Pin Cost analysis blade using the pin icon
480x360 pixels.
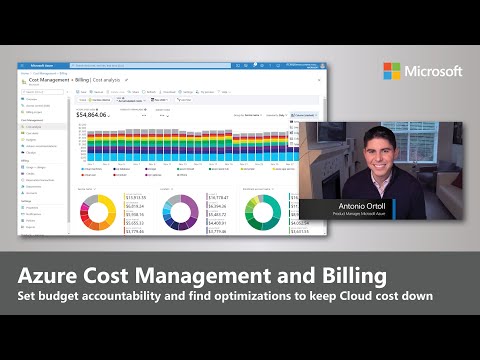click(126, 80)
